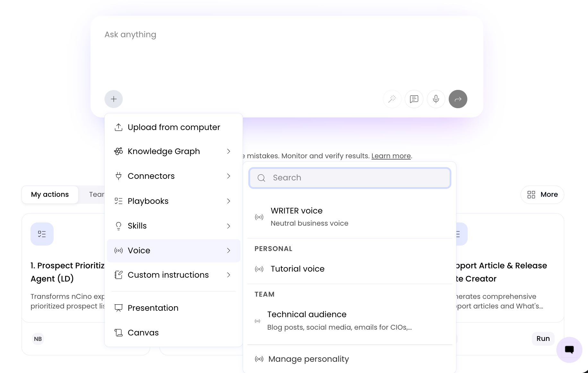Click the plus attach button
This screenshot has height=373, width=588.
(114, 99)
